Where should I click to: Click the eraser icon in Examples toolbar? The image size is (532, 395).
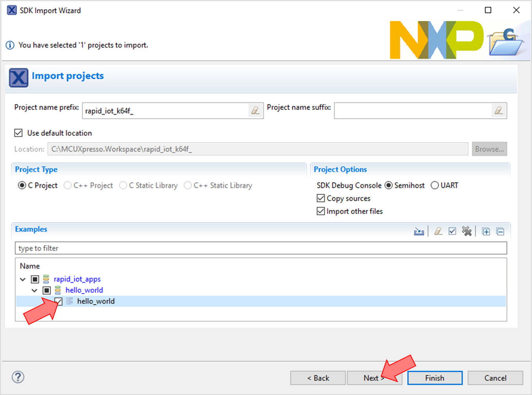click(x=438, y=232)
